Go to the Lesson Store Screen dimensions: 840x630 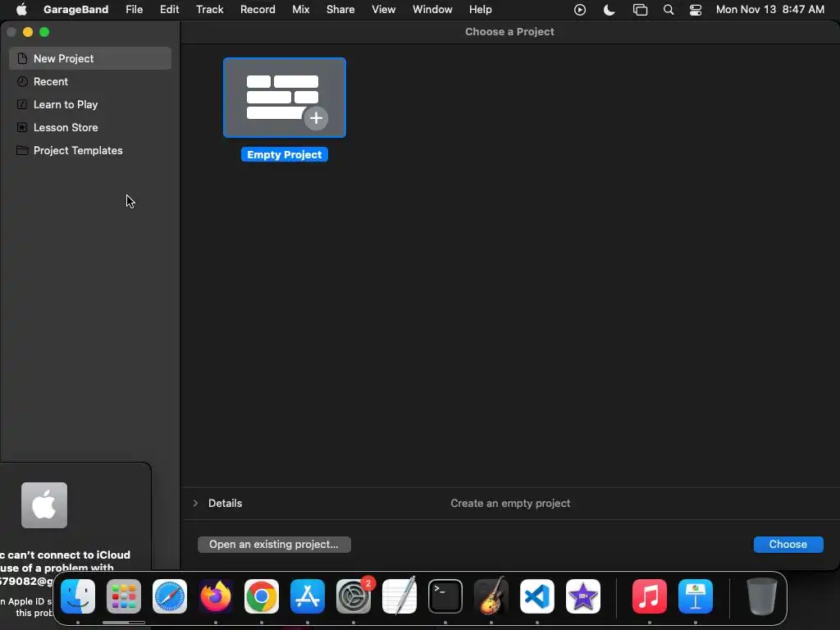[x=90, y=127]
